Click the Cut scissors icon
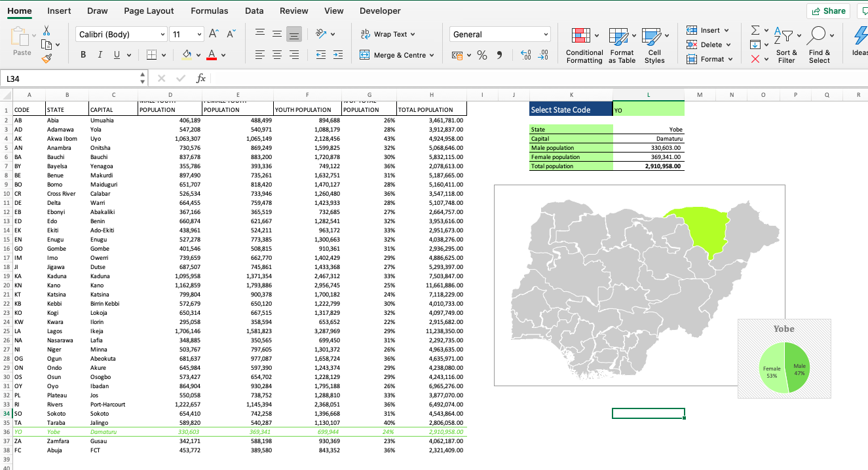Viewport: 868px width, 470px height. coord(47,30)
